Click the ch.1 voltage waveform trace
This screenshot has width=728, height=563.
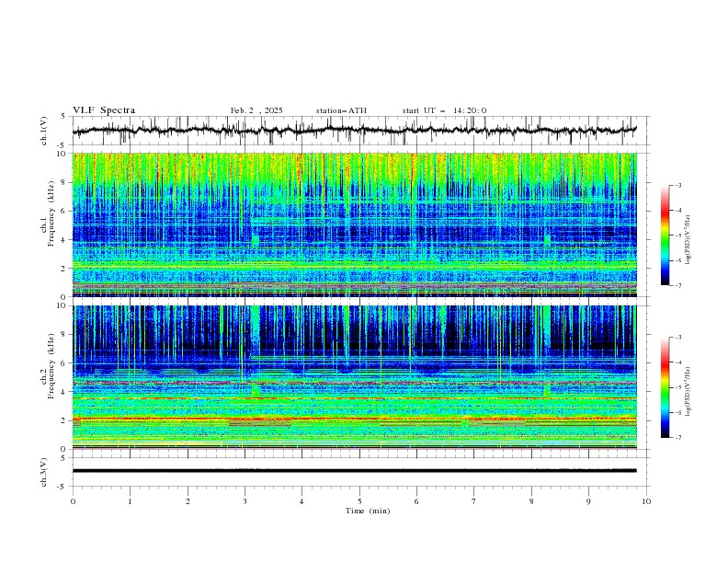[355, 131]
